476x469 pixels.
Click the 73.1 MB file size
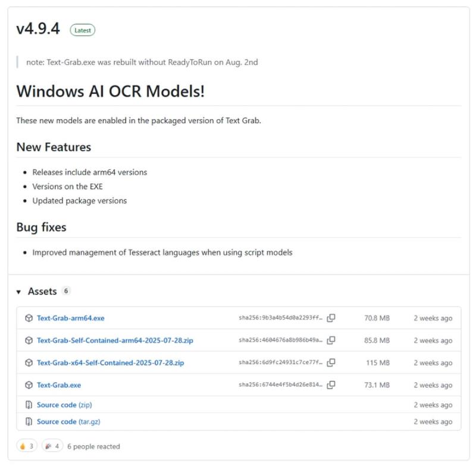(x=377, y=385)
